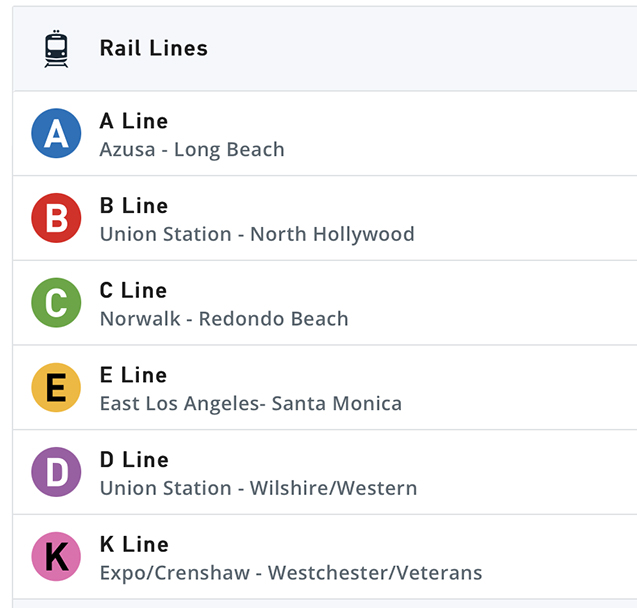Select the C Line title
This screenshot has height=608, width=637.
[x=134, y=291]
